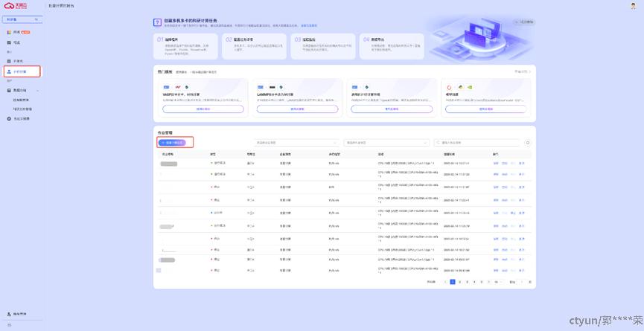Click the use-template button on the third template card
644x331 pixels.
point(392,109)
